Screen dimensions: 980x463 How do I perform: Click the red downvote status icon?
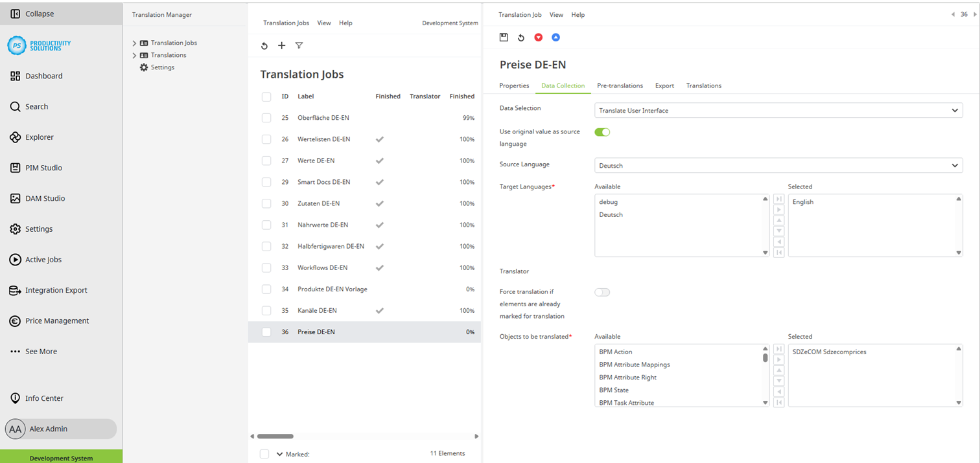[539, 37]
